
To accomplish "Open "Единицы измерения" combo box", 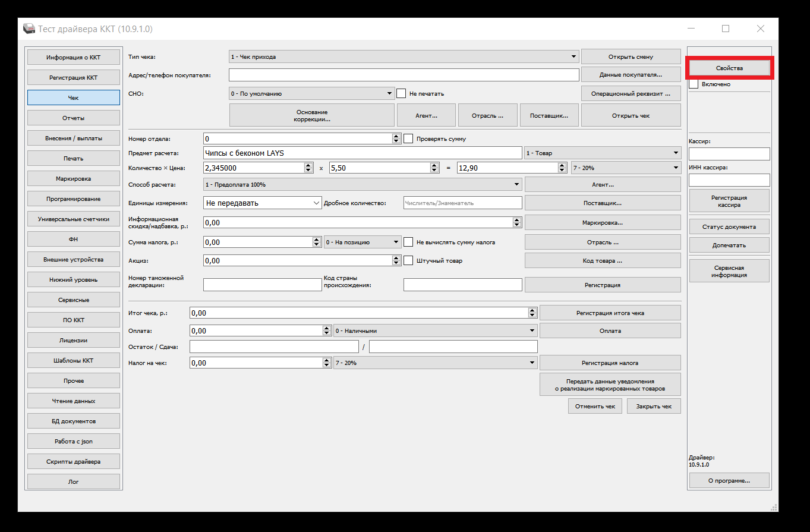I will (x=262, y=203).
